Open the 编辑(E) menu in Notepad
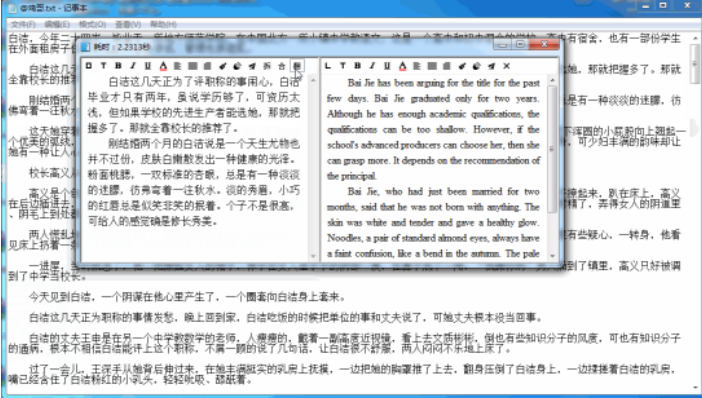The width and height of the screenshot is (702, 398). 57,24
